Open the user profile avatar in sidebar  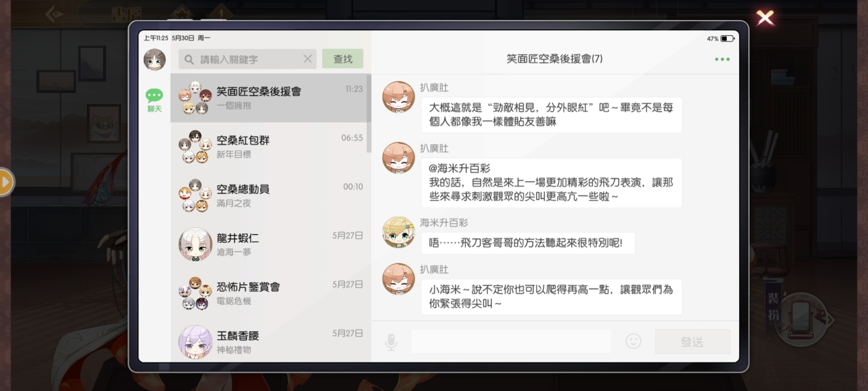tap(154, 60)
